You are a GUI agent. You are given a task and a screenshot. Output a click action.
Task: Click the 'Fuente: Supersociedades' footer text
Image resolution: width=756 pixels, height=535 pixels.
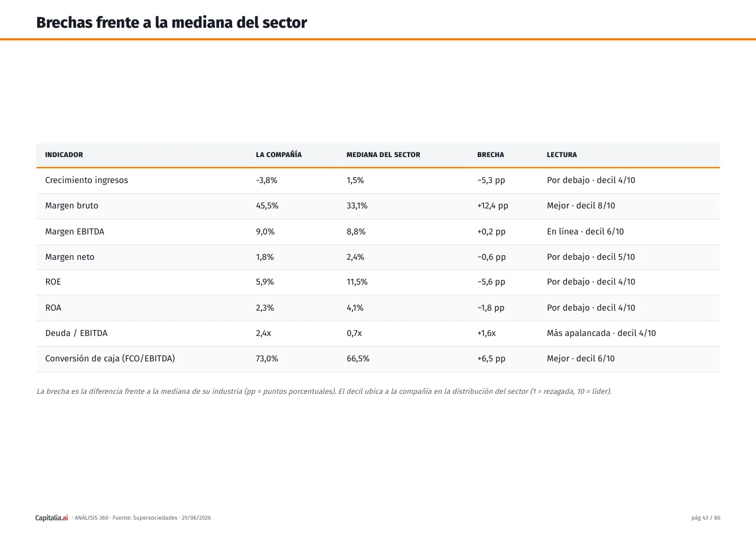pos(145,518)
